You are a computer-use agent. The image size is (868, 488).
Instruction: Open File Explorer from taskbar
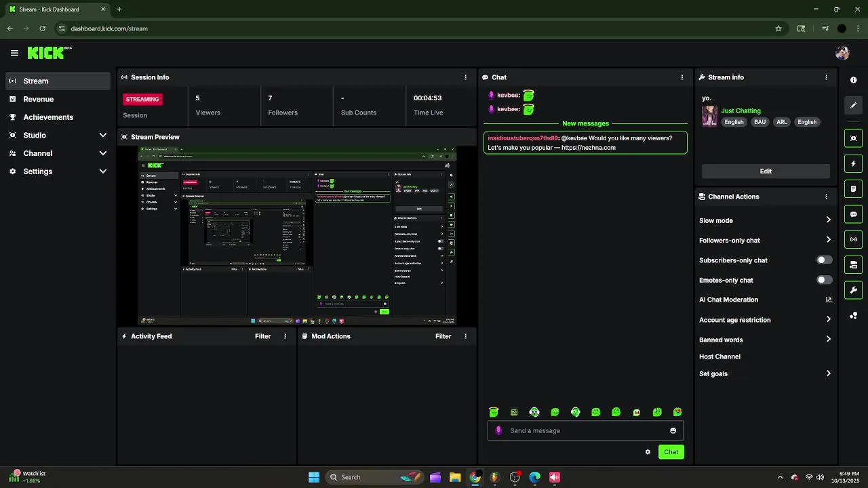455,477
